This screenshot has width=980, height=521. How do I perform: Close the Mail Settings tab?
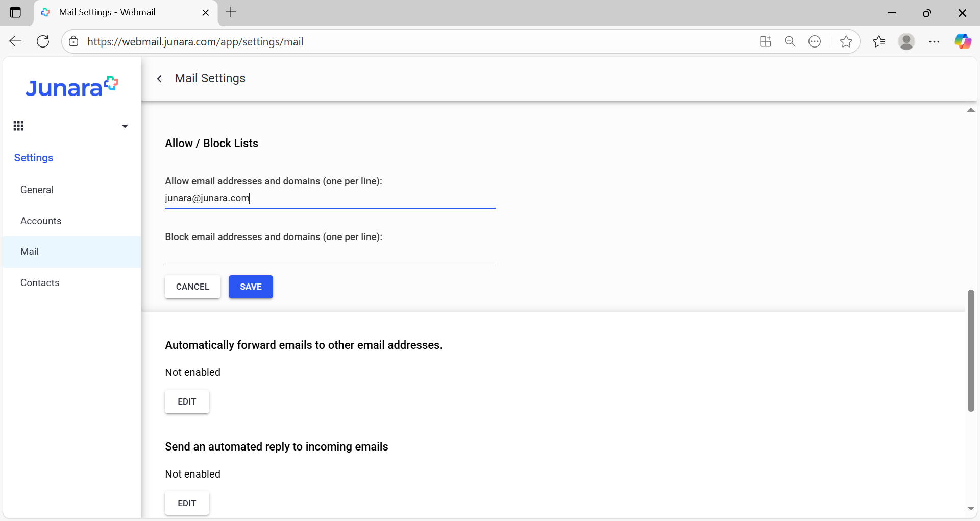(x=206, y=13)
